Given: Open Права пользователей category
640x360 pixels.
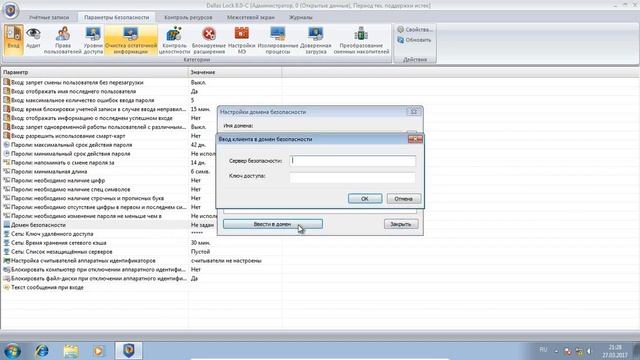Looking at the screenshot, I should pyautogui.click(x=63, y=39).
